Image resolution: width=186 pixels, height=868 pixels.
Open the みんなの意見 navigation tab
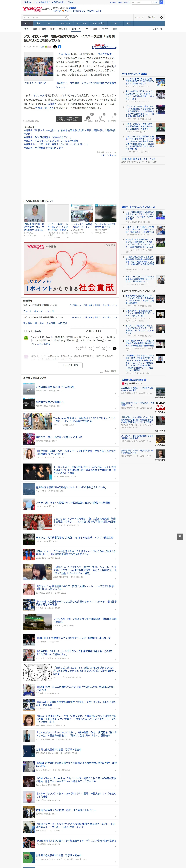(x=99, y=24)
